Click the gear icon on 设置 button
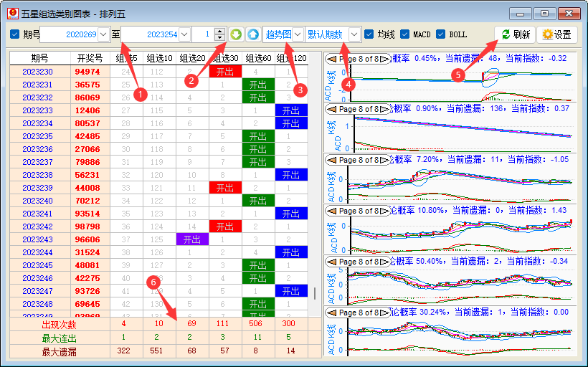 547,34
